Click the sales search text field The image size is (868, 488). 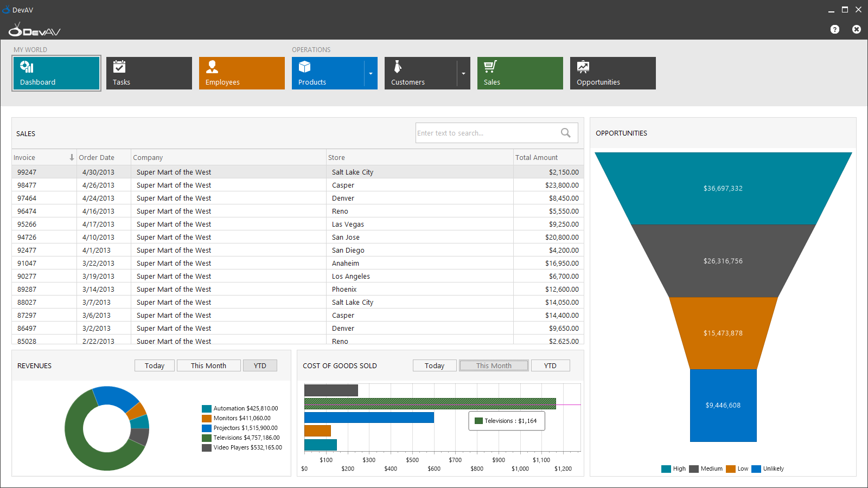pyautogui.click(x=486, y=133)
